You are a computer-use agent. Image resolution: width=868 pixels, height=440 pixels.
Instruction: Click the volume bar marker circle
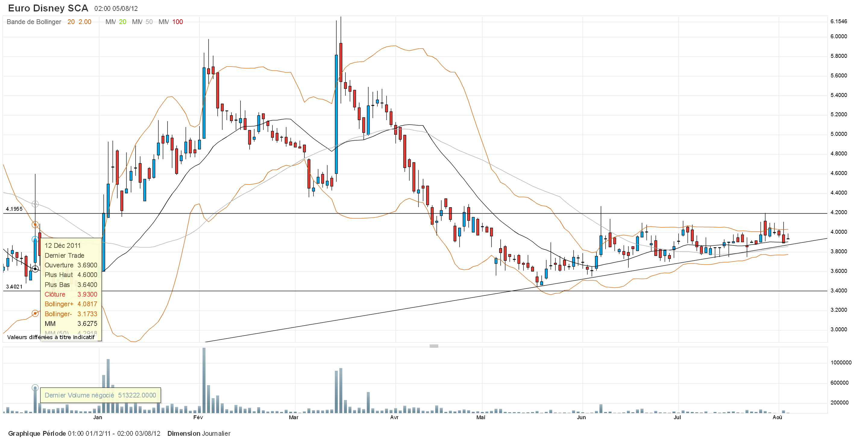click(x=35, y=388)
